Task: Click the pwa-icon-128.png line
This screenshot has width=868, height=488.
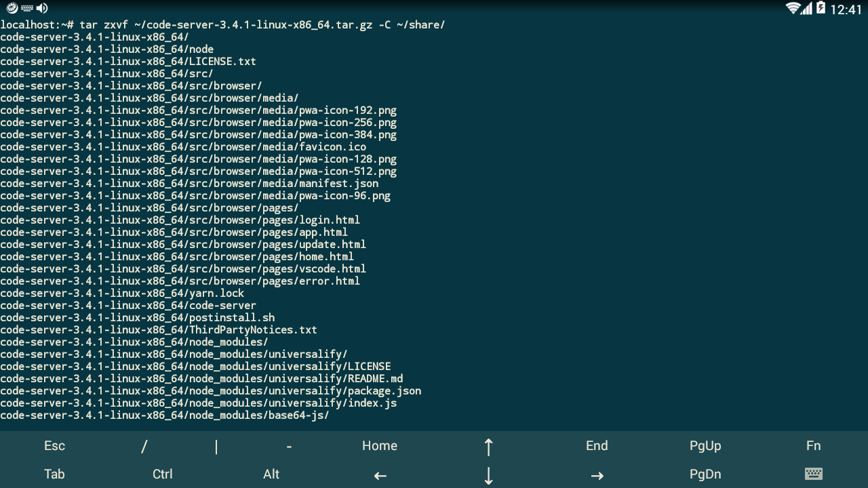Action: [198, 159]
